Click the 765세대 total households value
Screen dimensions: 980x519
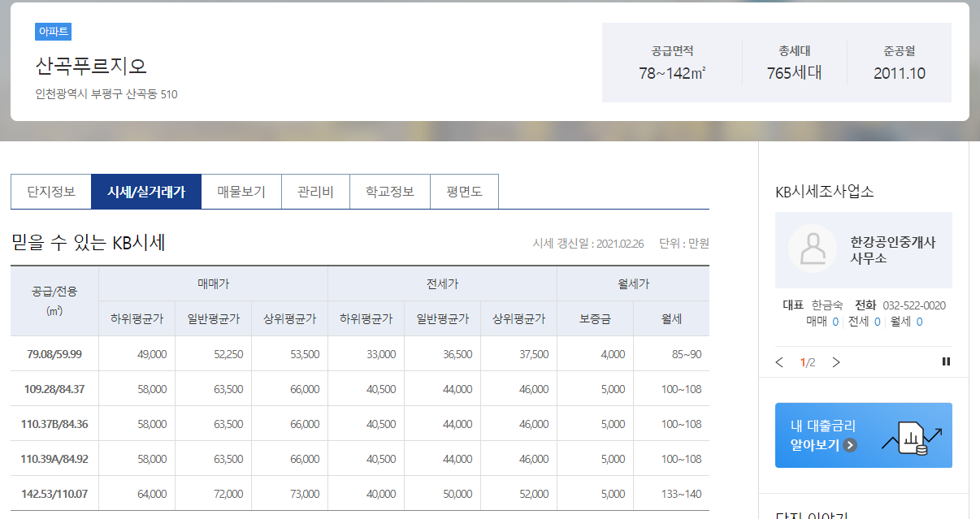point(795,73)
